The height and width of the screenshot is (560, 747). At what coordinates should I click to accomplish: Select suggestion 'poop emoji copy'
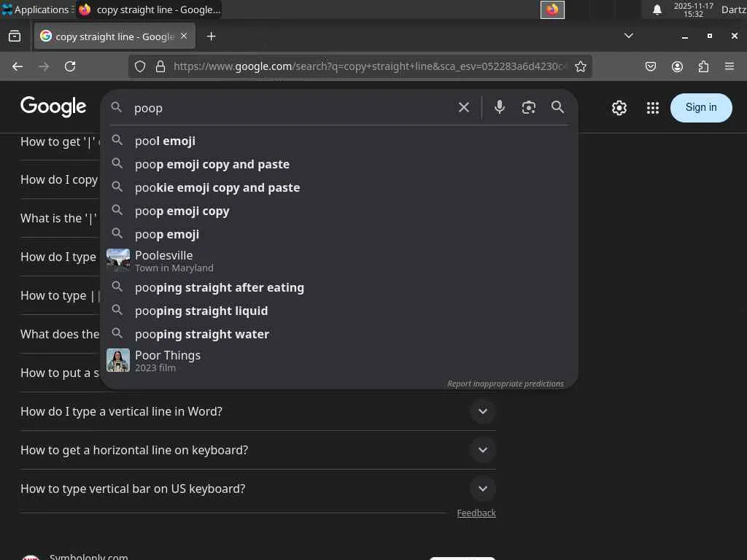(x=339, y=211)
